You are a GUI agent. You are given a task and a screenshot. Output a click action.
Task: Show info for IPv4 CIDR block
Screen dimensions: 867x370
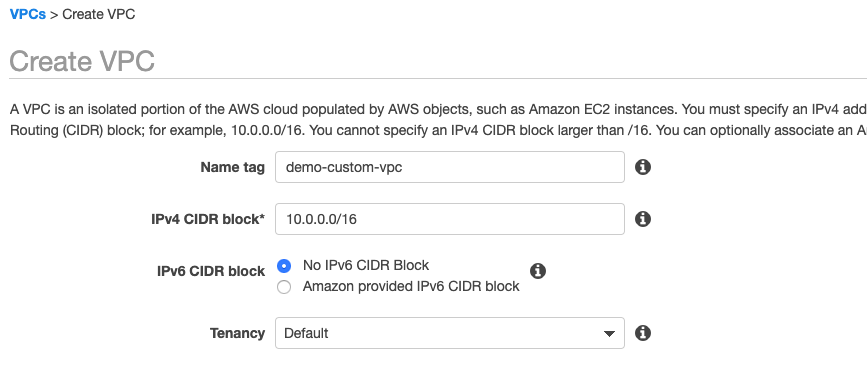click(643, 219)
